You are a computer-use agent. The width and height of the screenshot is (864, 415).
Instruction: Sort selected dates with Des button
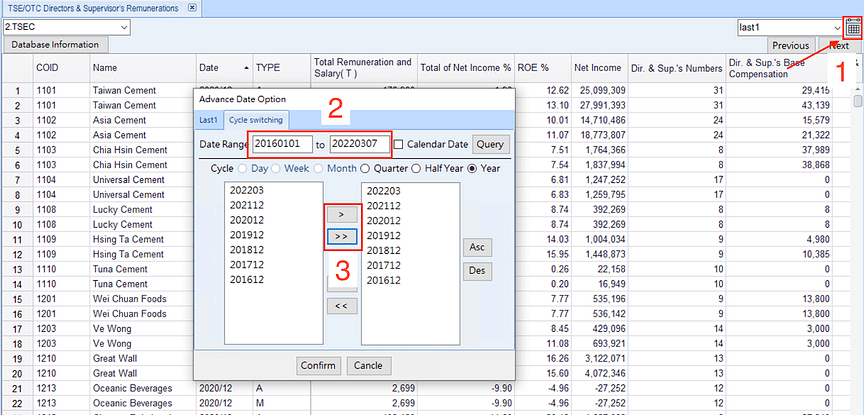[477, 271]
